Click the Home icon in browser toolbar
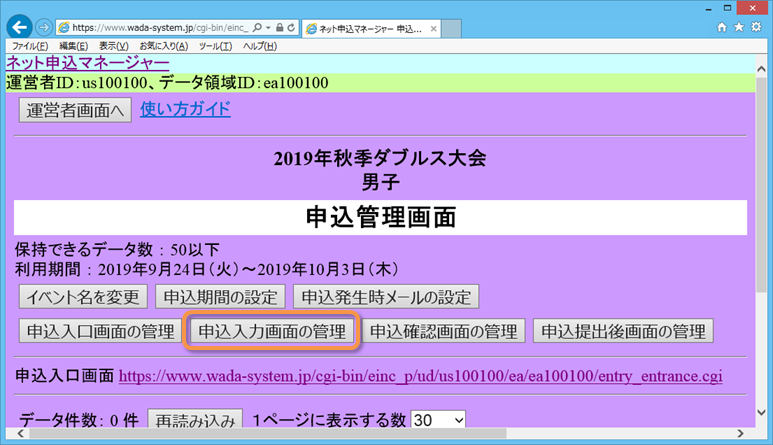The height and width of the screenshot is (445, 773). [x=722, y=27]
